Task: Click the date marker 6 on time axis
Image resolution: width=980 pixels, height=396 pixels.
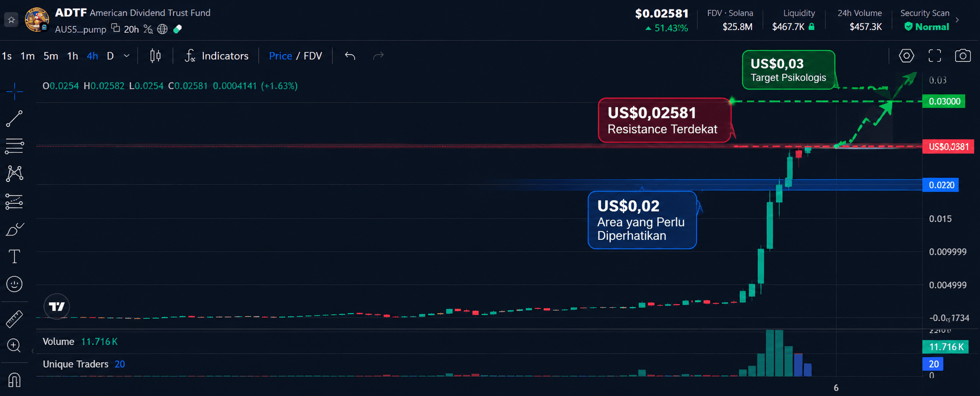Action: 836,388
